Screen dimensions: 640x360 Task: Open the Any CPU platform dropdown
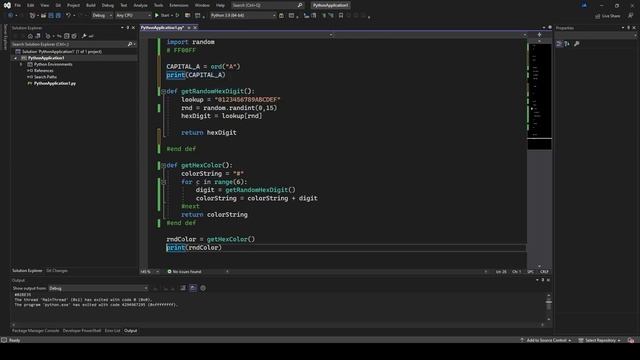click(133, 16)
